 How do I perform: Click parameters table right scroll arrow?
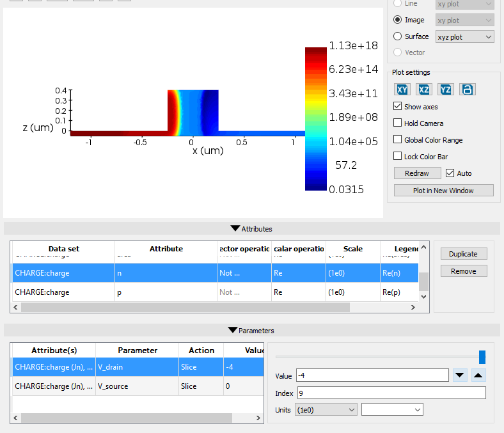click(x=258, y=418)
